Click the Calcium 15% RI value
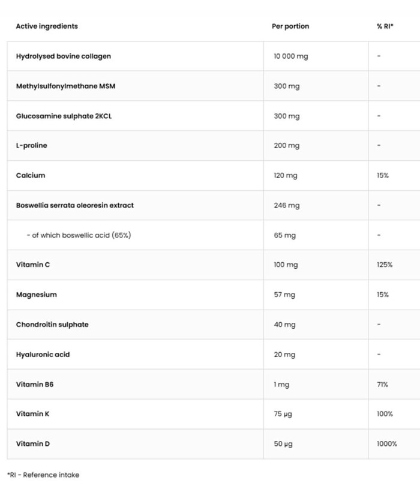 click(x=383, y=175)
